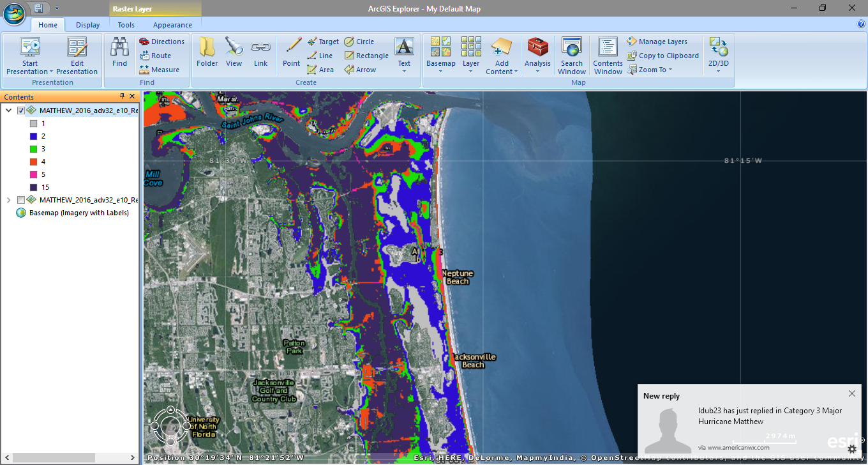Create a new View

[x=234, y=52]
